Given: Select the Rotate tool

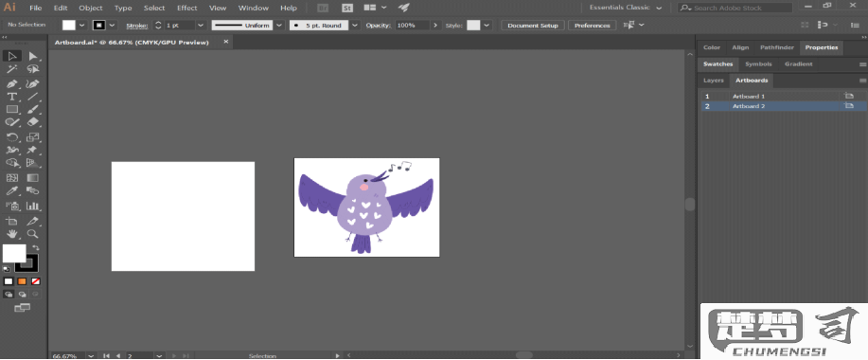Looking at the screenshot, I should coord(12,136).
